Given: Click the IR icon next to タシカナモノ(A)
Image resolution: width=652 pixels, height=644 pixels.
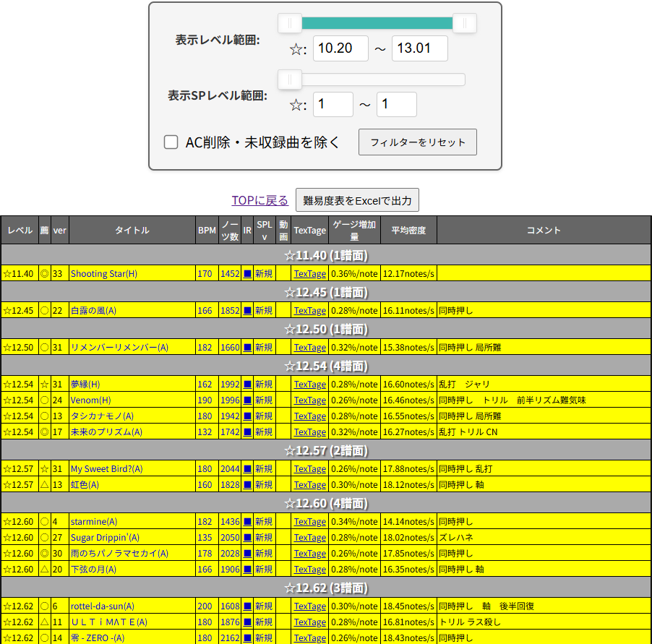Looking at the screenshot, I should pos(246,416).
